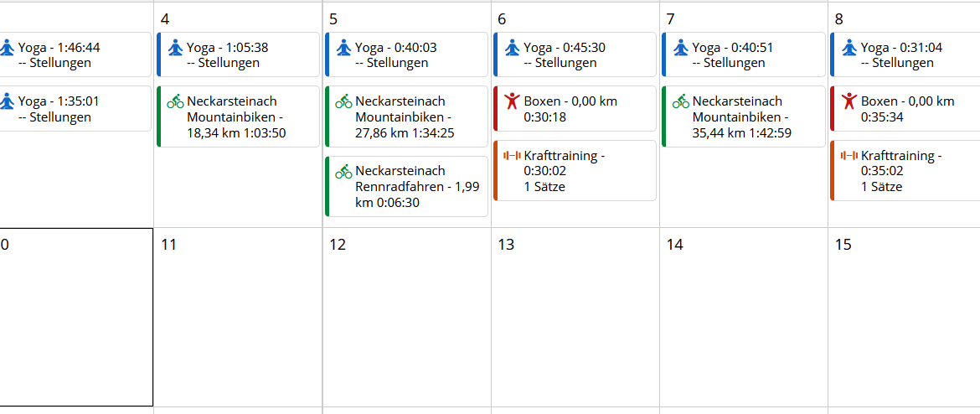Click the yoga icon on day 5
The image size is (980, 414).
pyautogui.click(x=343, y=48)
